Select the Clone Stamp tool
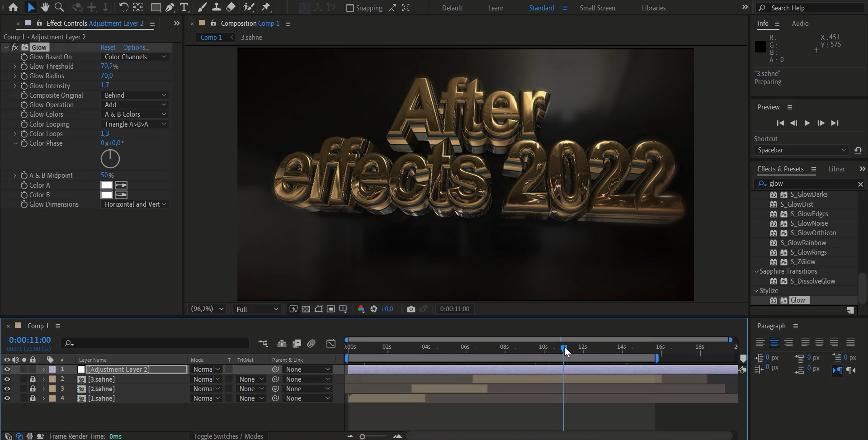Screen dimensions: 868x440 pyautogui.click(x=217, y=7)
